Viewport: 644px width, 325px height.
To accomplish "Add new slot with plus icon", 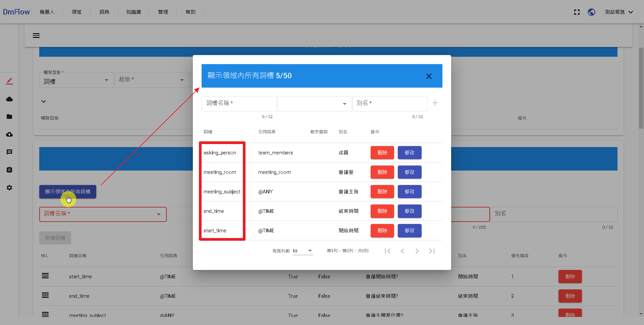I will (435, 103).
